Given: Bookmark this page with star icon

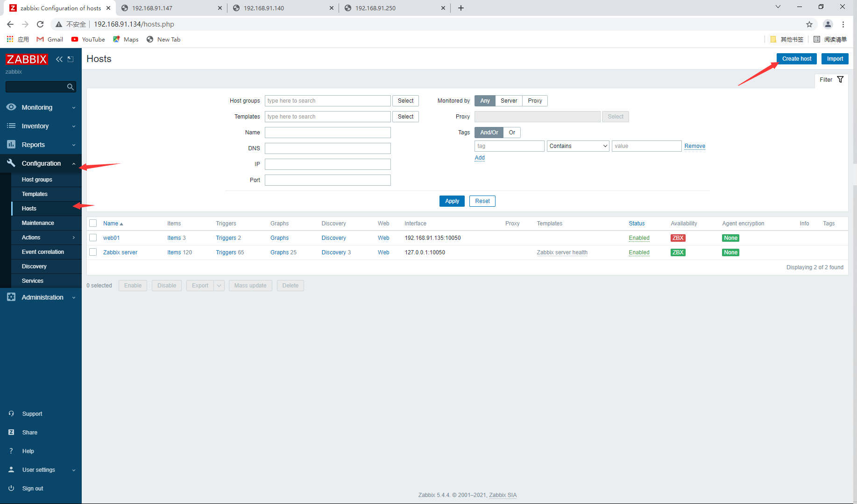Looking at the screenshot, I should 809,24.
